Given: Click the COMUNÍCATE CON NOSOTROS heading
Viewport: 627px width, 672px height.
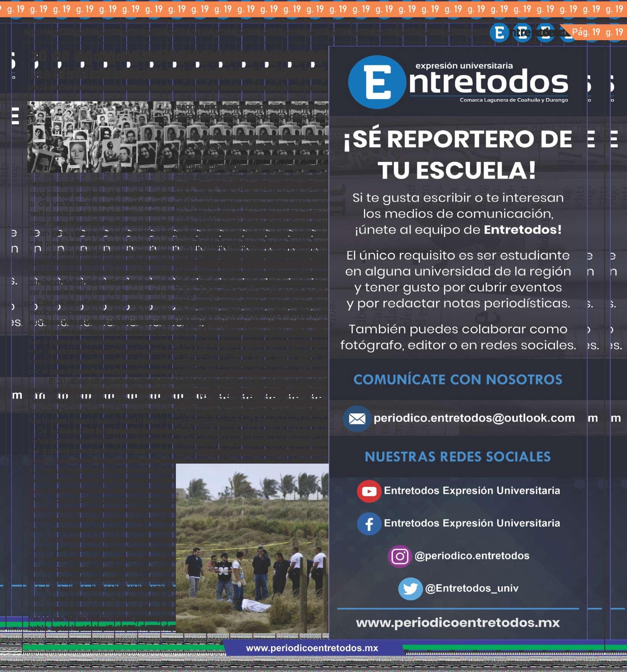Looking at the screenshot, I should (x=458, y=380).
